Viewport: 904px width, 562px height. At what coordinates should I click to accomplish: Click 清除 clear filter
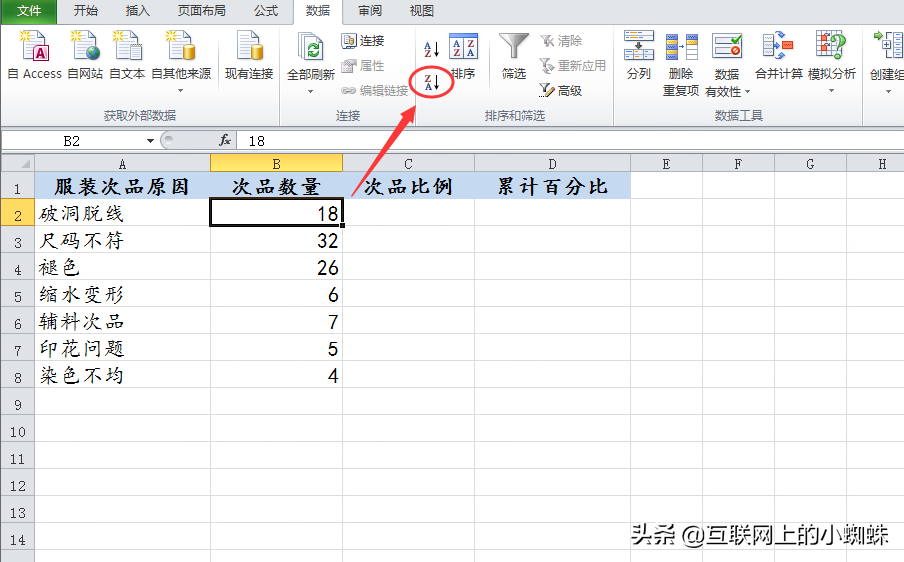561,40
